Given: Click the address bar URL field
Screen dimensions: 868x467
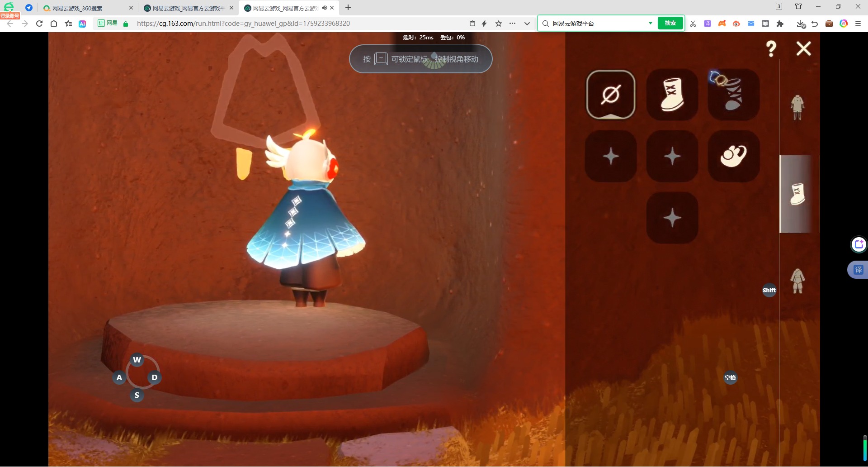Looking at the screenshot, I should pos(298,24).
